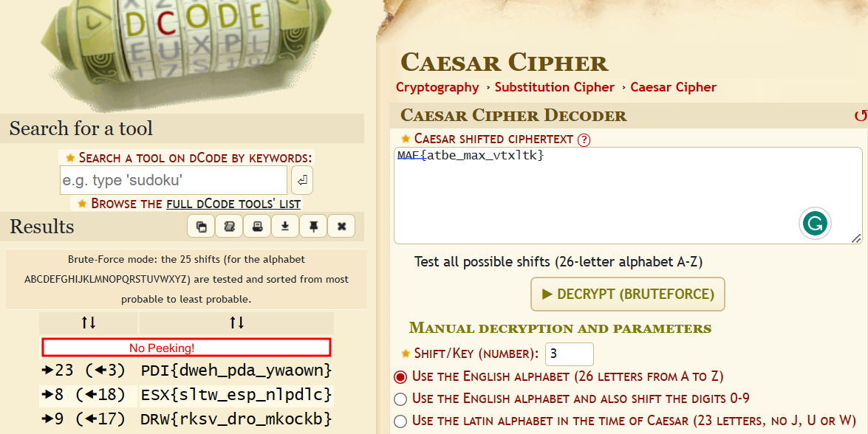Click the Shift/Key number field

tap(569, 354)
